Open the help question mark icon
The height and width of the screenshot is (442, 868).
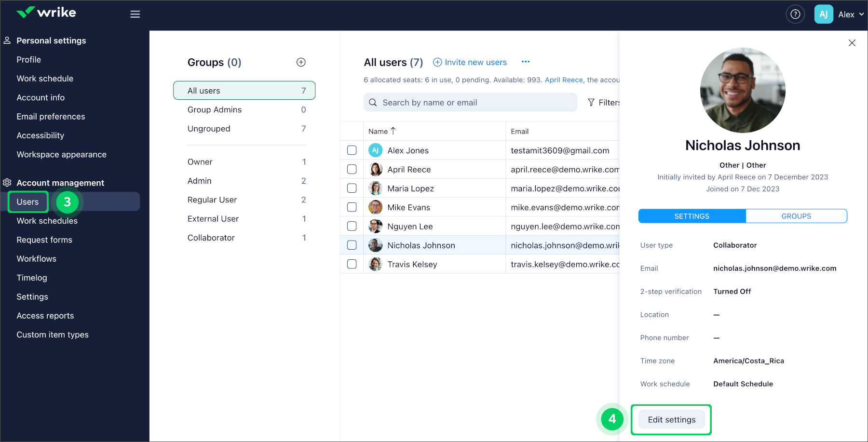[x=795, y=14]
